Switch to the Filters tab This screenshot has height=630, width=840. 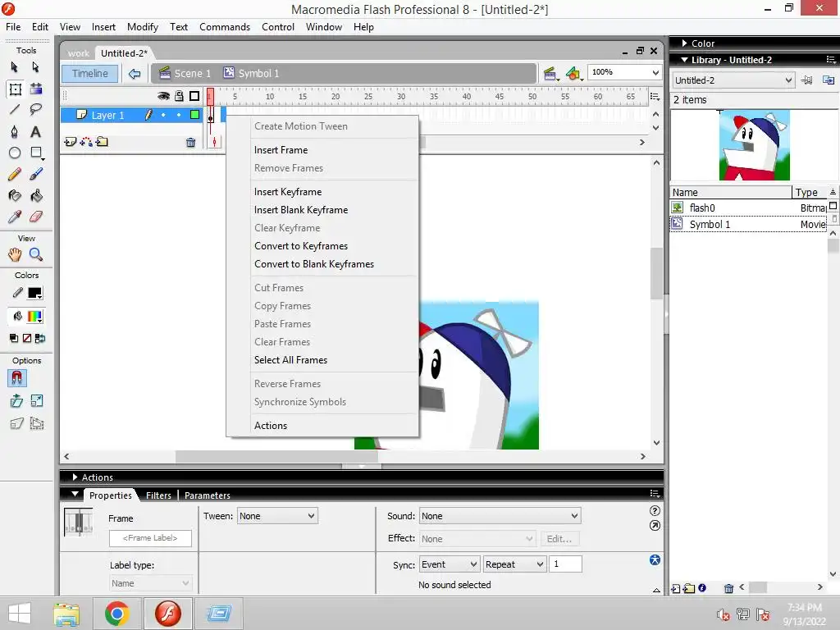158,495
